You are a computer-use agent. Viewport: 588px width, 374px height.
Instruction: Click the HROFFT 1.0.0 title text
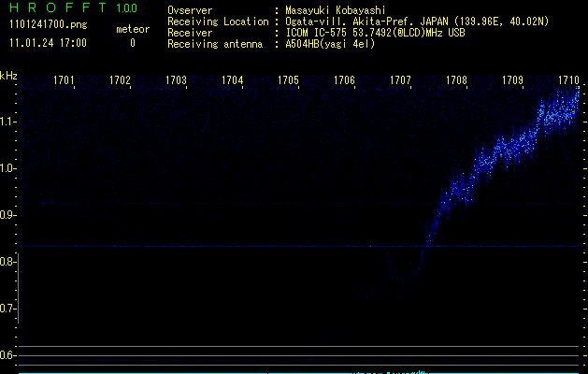73,7
